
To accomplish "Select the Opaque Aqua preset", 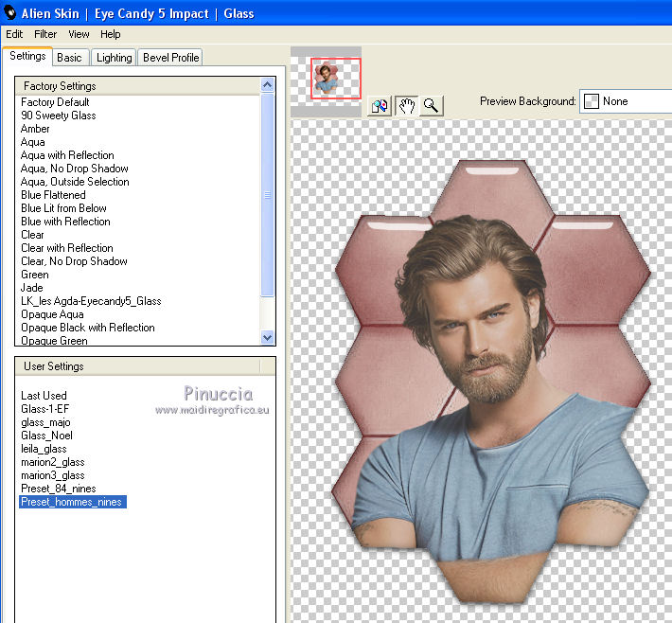I will [x=52, y=314].
